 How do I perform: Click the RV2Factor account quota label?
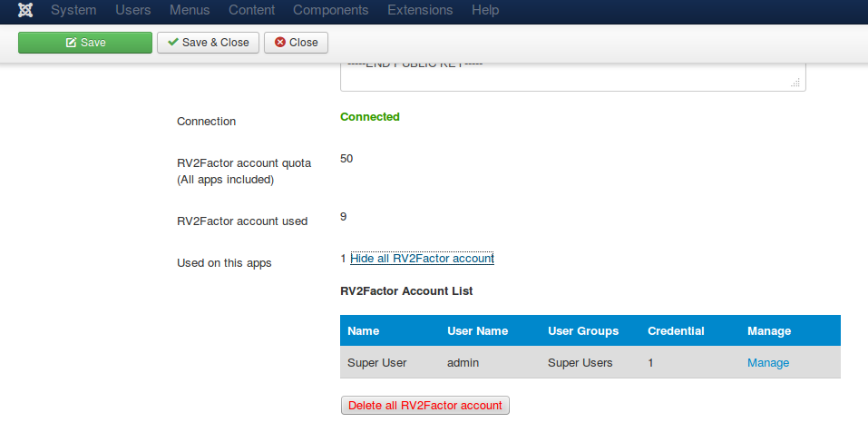tap(244, 172)
